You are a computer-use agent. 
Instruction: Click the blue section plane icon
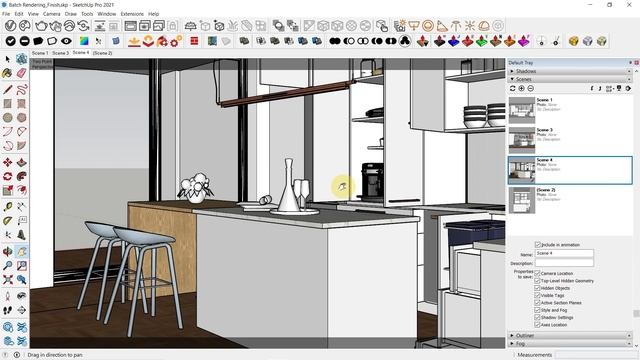(x=453, y=41)
